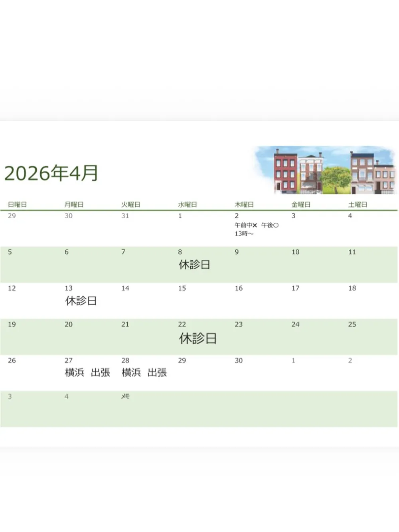Select date 15 in the calendar
Screen dimensions: 399x532
pos(182,288)
